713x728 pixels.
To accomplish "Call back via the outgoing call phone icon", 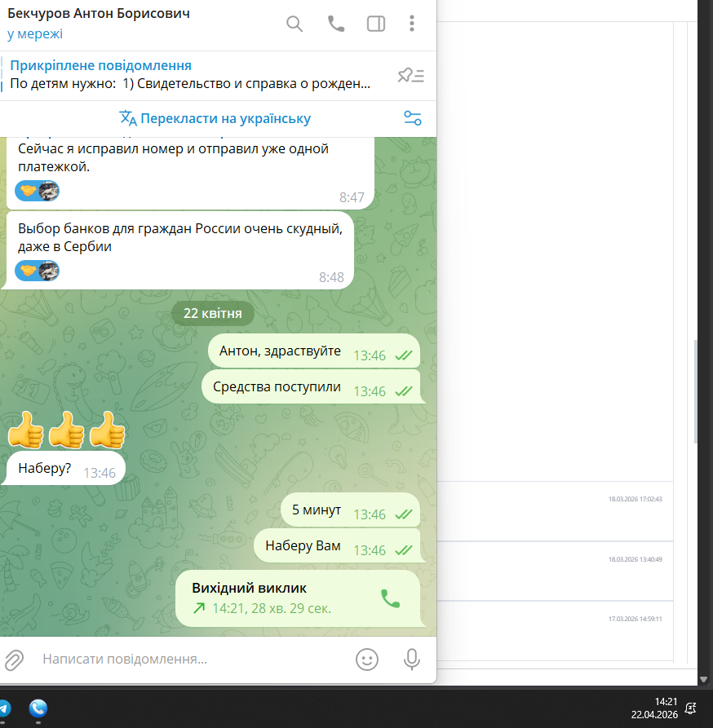I will [x=390, y=598].
